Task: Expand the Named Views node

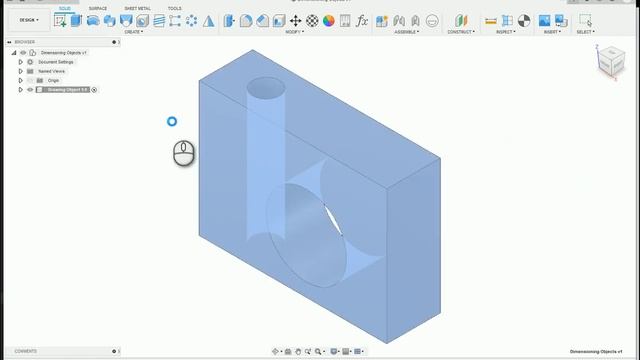Action: tap(20, 71)
